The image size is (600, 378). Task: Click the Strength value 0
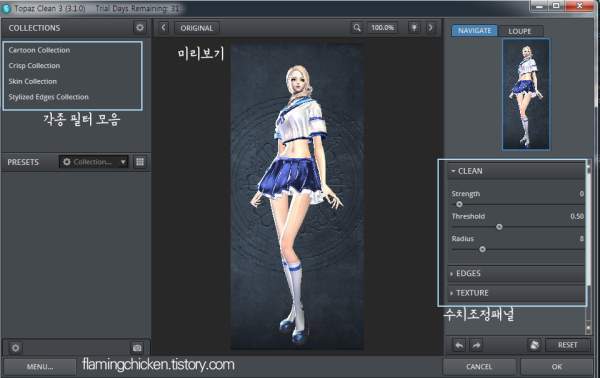582,194
